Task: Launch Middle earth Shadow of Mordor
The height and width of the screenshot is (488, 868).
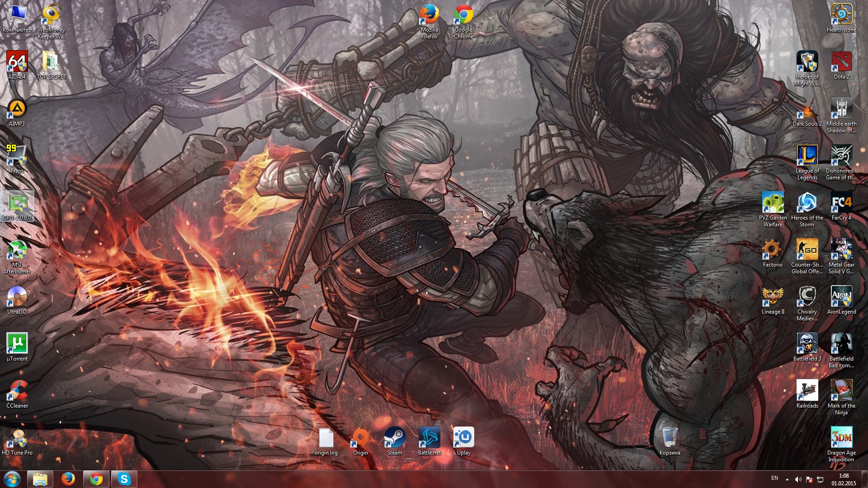Action: coord(842,116)
